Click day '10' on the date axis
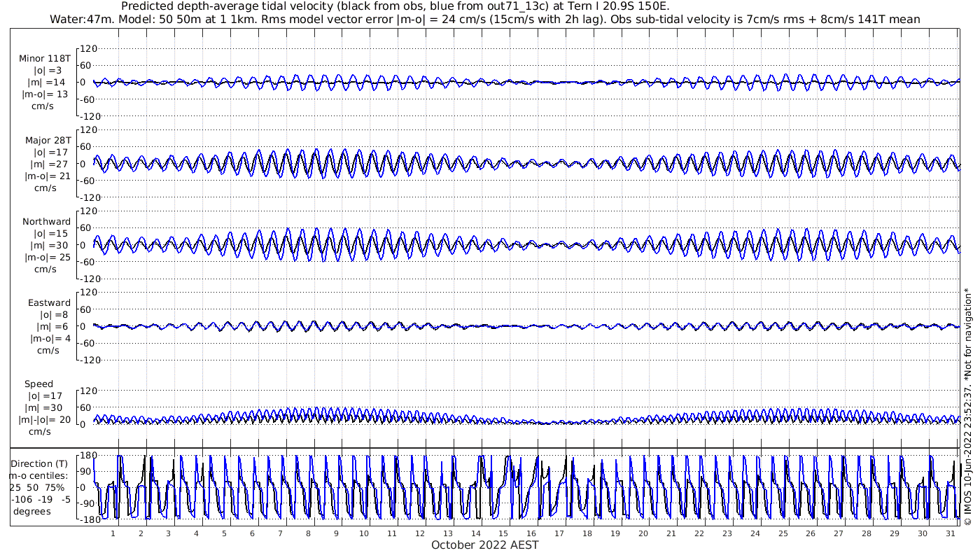 pyautogui.click(x=364, y=533)
